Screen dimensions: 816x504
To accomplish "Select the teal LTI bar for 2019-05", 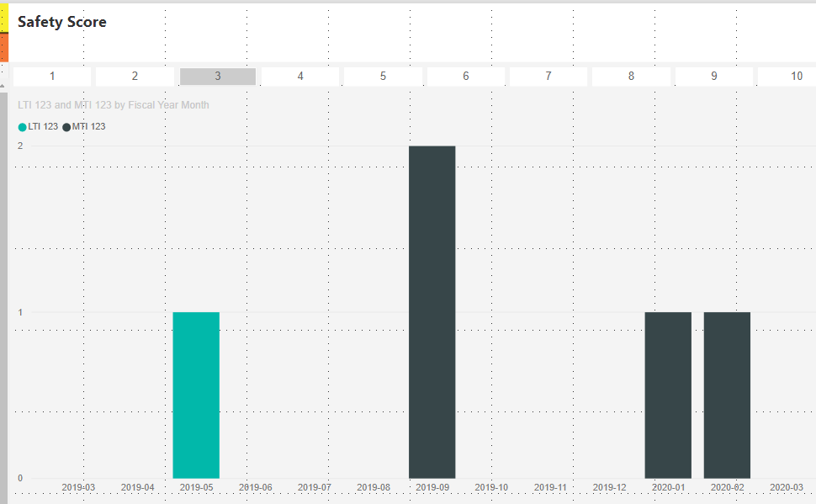I will click(196, 395).
